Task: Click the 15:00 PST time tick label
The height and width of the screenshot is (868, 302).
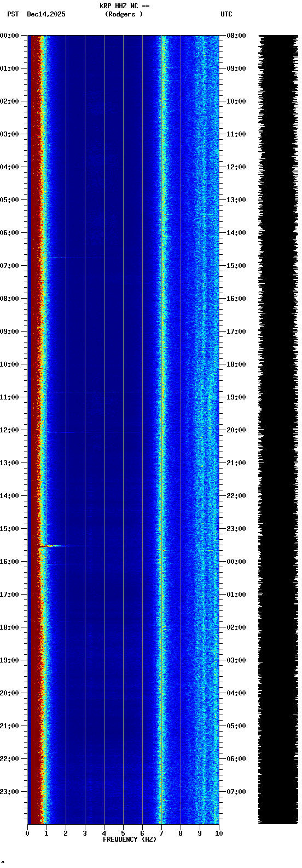Action: (9, 529)
